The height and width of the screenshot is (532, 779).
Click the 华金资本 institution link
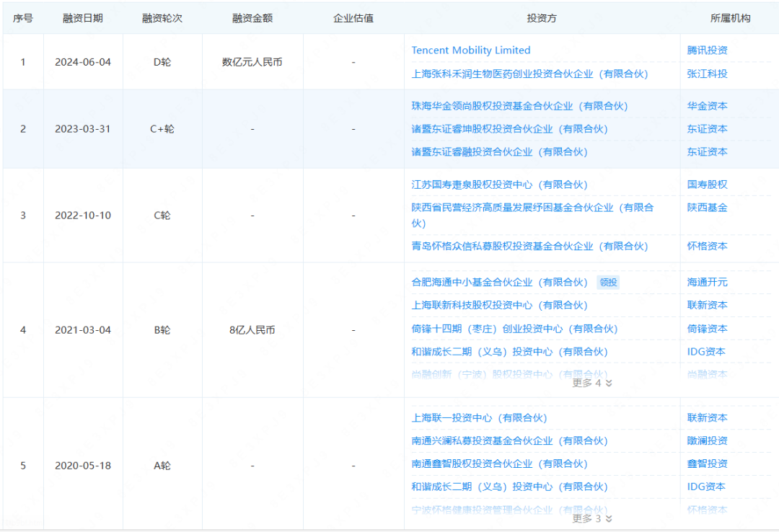pyautogui.click(x=706, y=107)
